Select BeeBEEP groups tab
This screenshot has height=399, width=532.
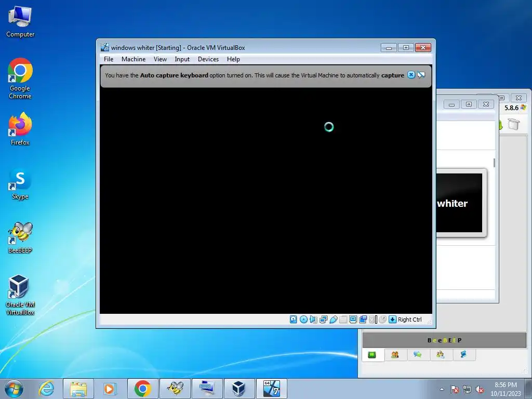pos(441,355)
